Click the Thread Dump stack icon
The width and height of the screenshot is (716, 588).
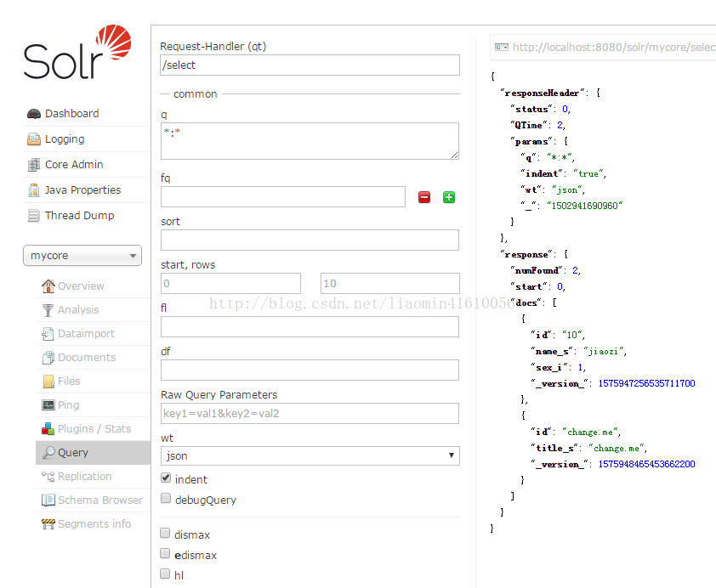coord(34,215)
